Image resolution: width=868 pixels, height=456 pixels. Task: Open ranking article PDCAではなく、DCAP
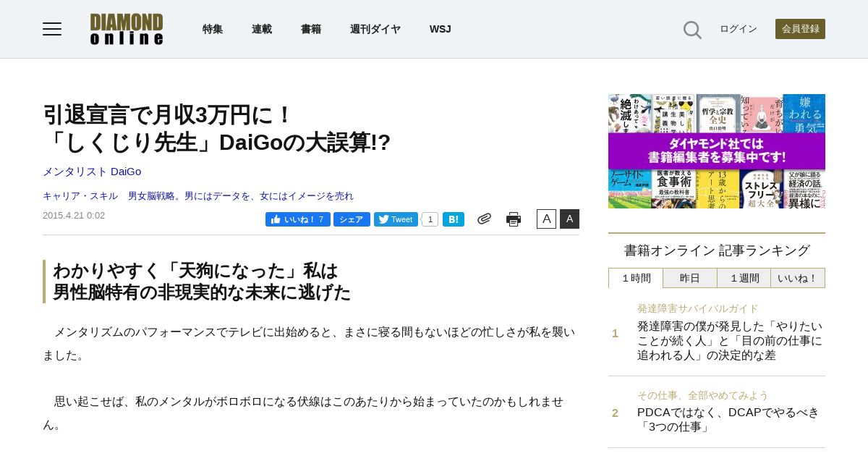728,420
